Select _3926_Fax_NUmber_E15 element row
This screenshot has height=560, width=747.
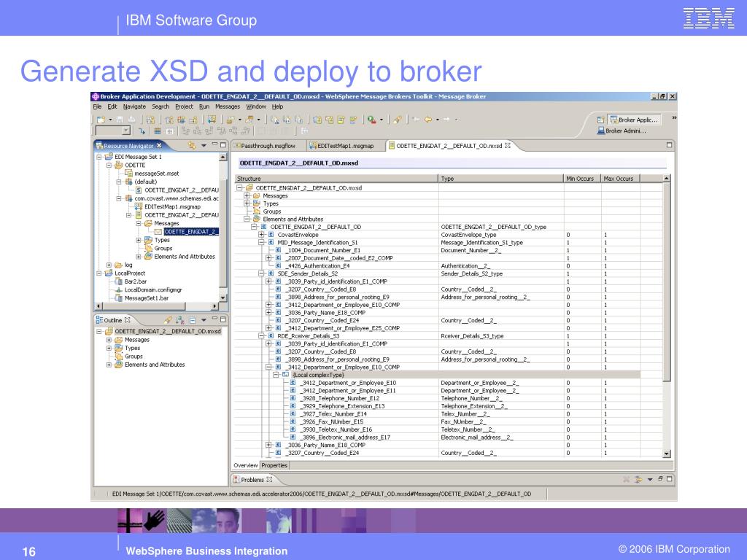tap(332, 421)
